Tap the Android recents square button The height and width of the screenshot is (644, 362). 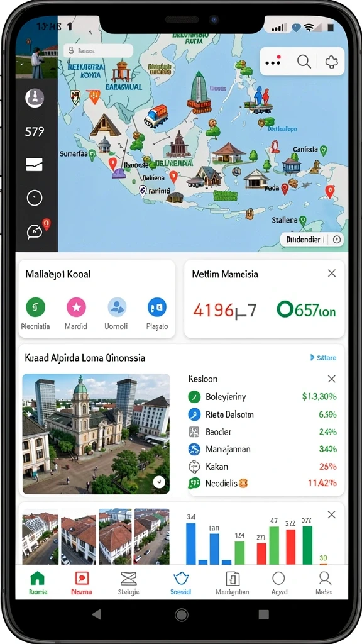[x=264, y=614]
